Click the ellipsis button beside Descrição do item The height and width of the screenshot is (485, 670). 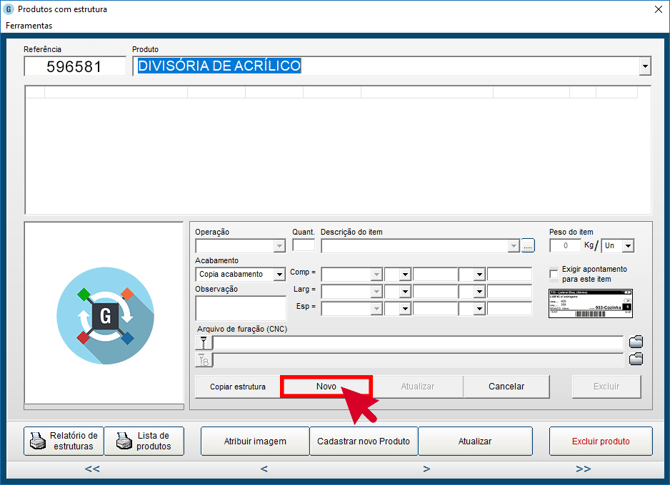[x=528, y=246]
